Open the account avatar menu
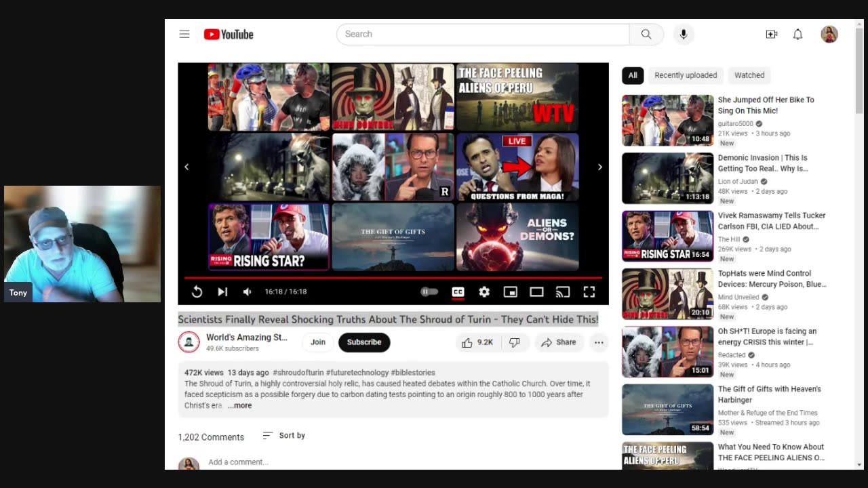 (x=829, y=34)
